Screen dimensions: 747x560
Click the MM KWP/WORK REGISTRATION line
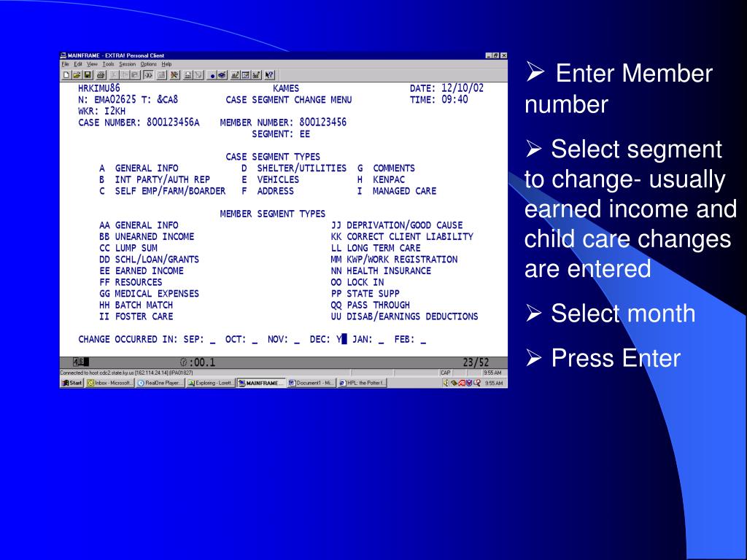coord(394,260)
